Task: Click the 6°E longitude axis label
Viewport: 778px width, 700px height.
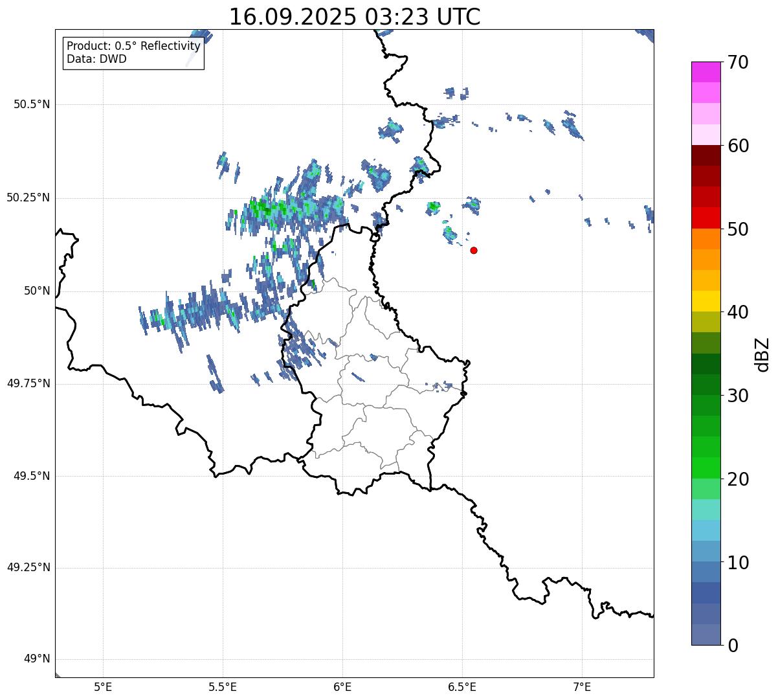Action: click(x=342, y=686)
